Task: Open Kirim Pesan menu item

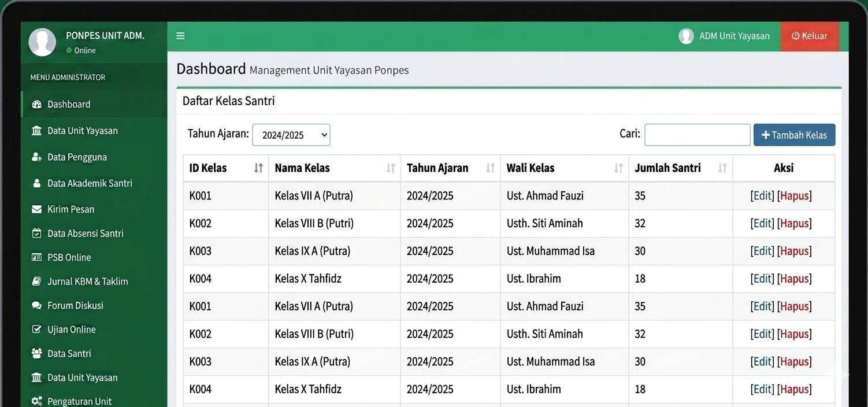Action: click(94, 209)
